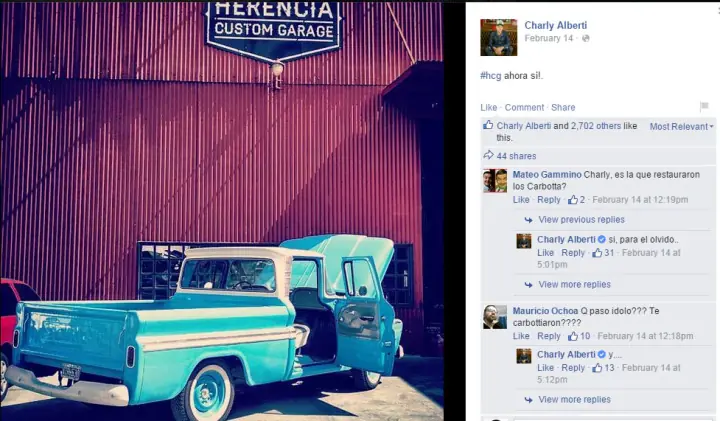The image size is (720, 421).
Task: Click the flag report icon beside Share
Action: pyautogui.click(x=704, y=107)
